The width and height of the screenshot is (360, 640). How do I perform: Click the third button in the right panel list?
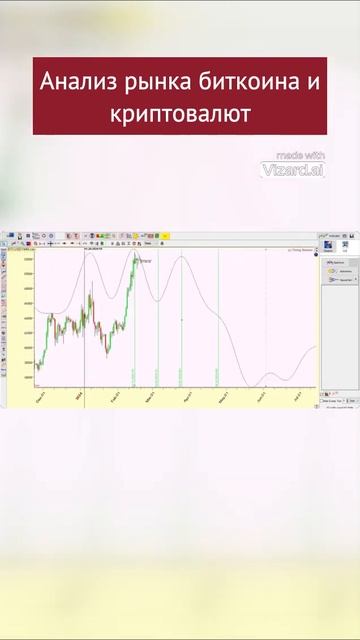coord(341,280)
